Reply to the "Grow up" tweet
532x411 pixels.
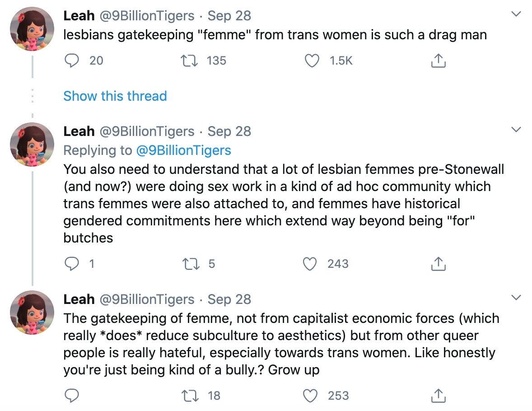click(x=71, y=396)
